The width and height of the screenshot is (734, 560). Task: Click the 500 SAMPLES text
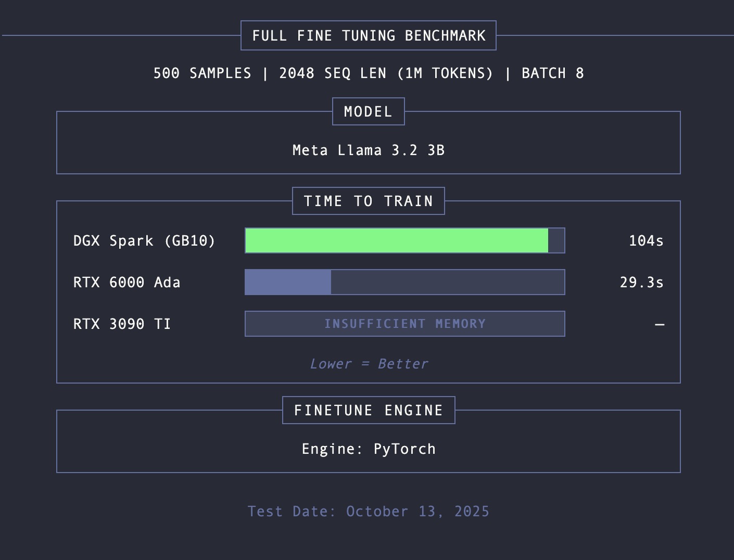pos(202,73)
